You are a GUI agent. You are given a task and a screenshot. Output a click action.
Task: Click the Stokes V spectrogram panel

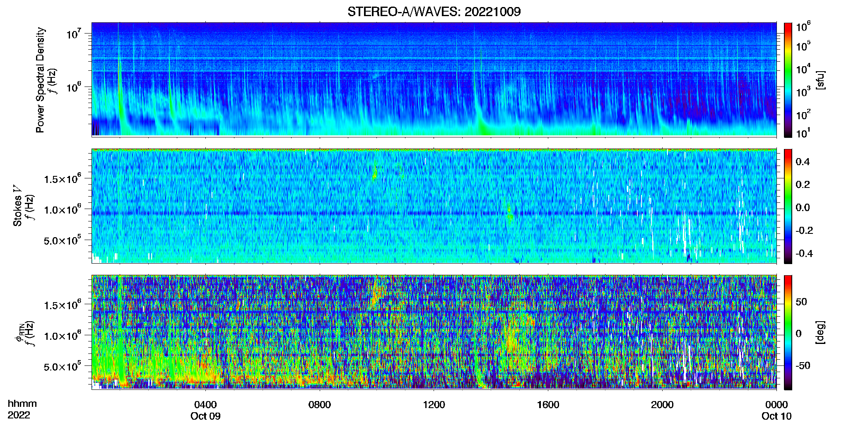(x=434, y=206)
